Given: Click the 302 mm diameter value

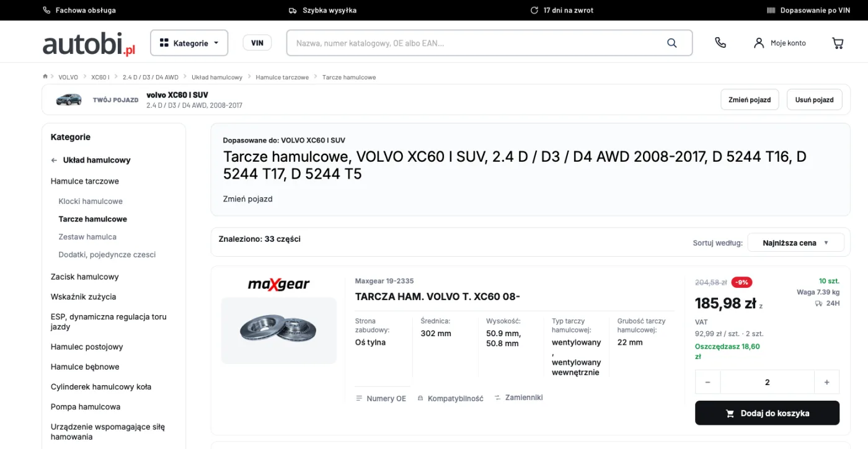Looking at the screenshot, I should tap(436, 334).
